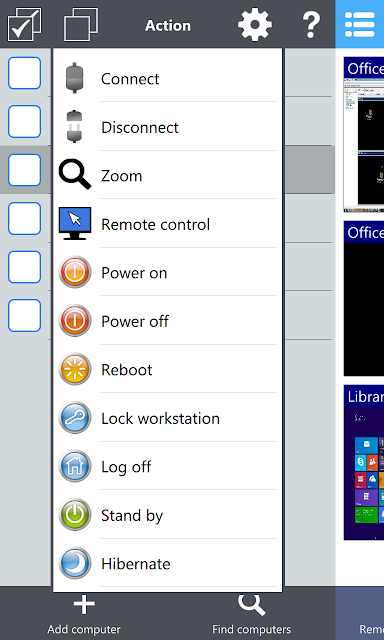
Task: Click the orange Reboot icon
Action: 75,369
